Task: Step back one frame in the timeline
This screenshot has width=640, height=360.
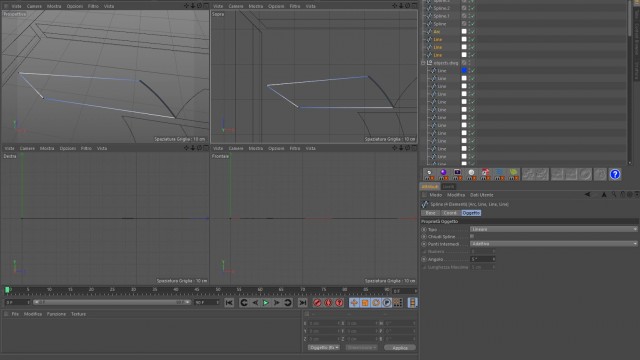Action: click(x=255, y=302)
